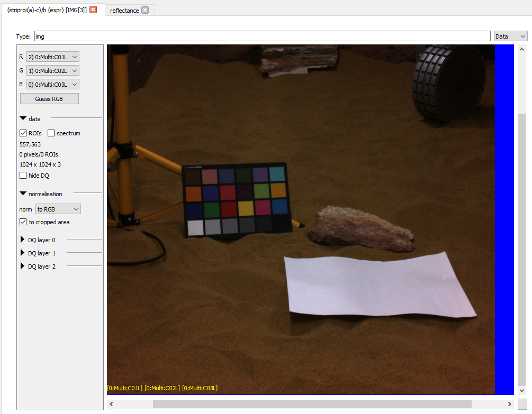
Task: Click the vertical scrollbar up arrow
Action: tap(522, 50)
